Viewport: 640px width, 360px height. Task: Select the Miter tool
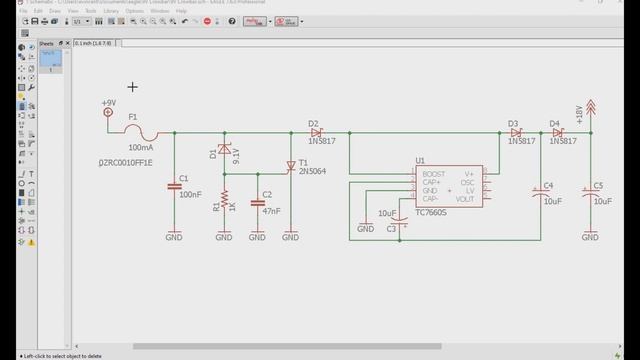click(31, 144)
